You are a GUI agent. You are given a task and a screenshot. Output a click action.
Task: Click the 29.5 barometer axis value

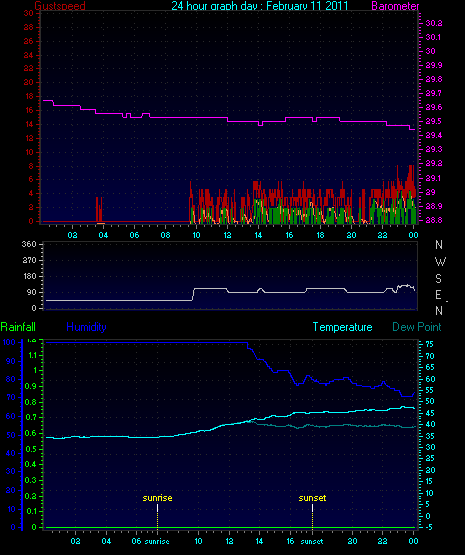tap(434, 121)
